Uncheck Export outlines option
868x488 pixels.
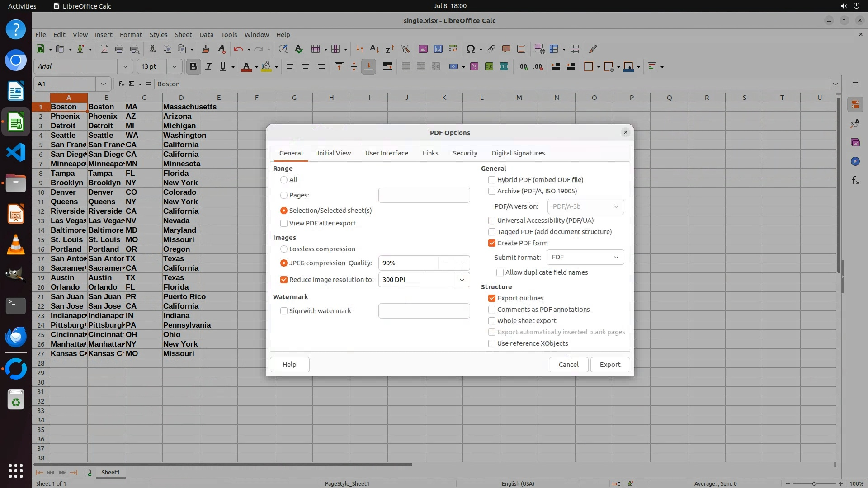coord(492,298)
